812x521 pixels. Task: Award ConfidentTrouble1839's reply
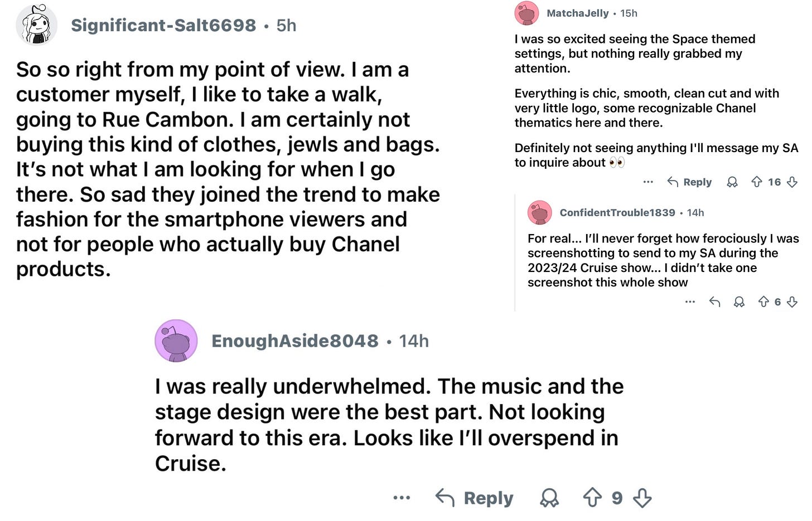coord(739,302)
